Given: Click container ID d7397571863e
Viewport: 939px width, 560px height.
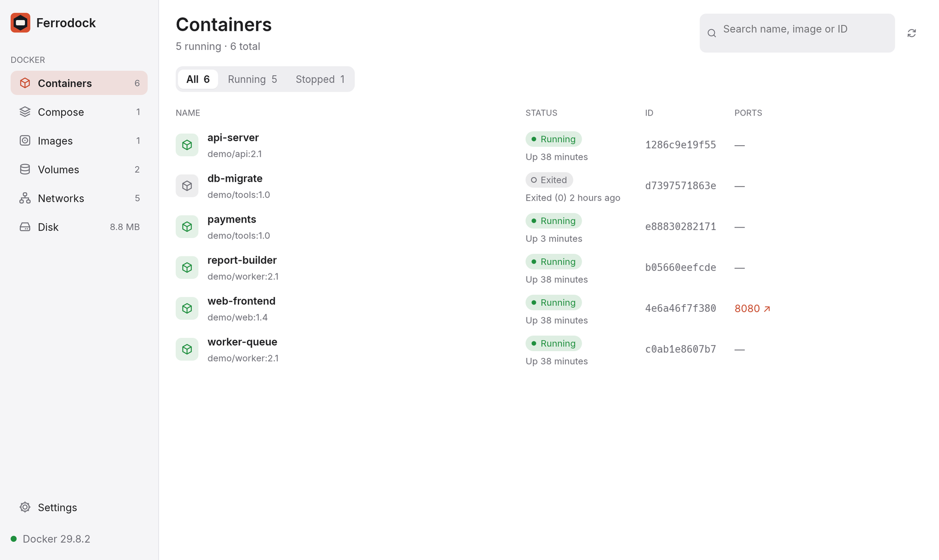Looking at the screenshot, I should [681, 186].
